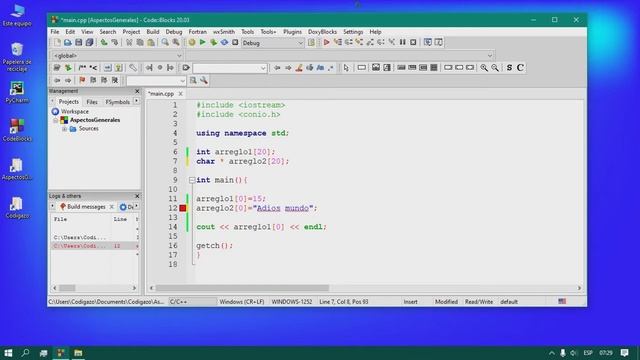Open the Windows Start menu
The height and width of the screenshot is (360, 640).
(8, 353)
